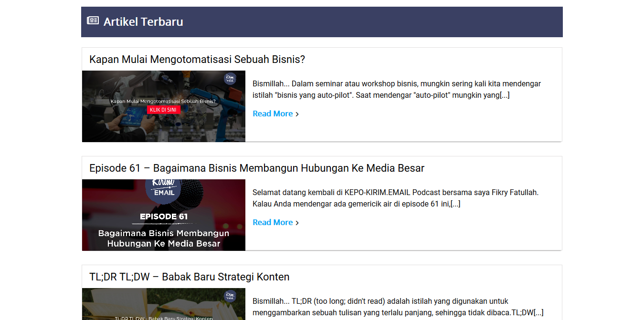
Task: Click the newspaper icon beside Artikel Terbaru
Action: 93,21
